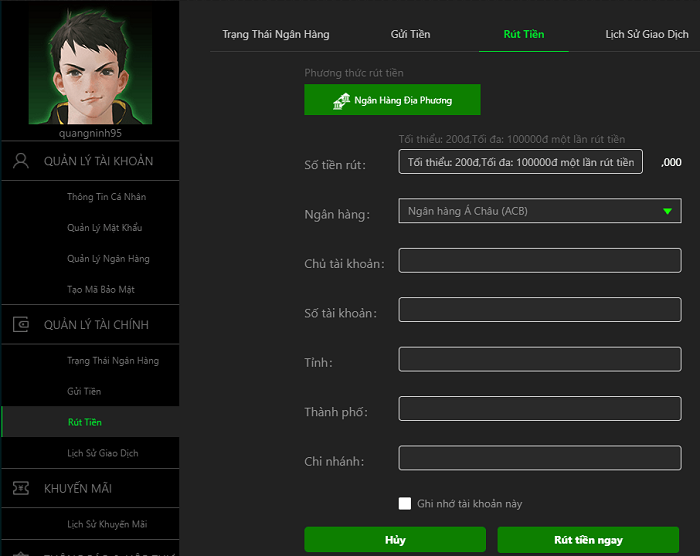The height and width of the screenshot is (556, 700).
Task: Select the Lịch Sử Giao Dịch top tab
Action: pyautogui.click(x=647, y=34)
